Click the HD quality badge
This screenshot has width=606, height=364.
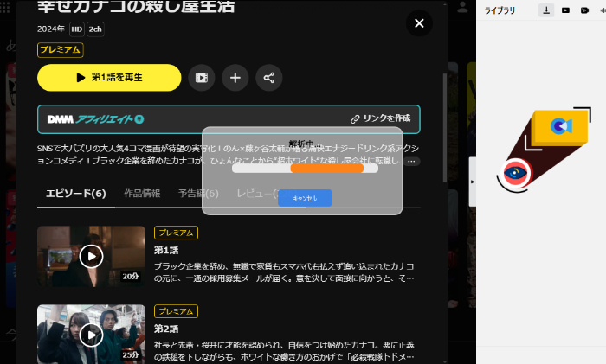click(x=76, y=29)
